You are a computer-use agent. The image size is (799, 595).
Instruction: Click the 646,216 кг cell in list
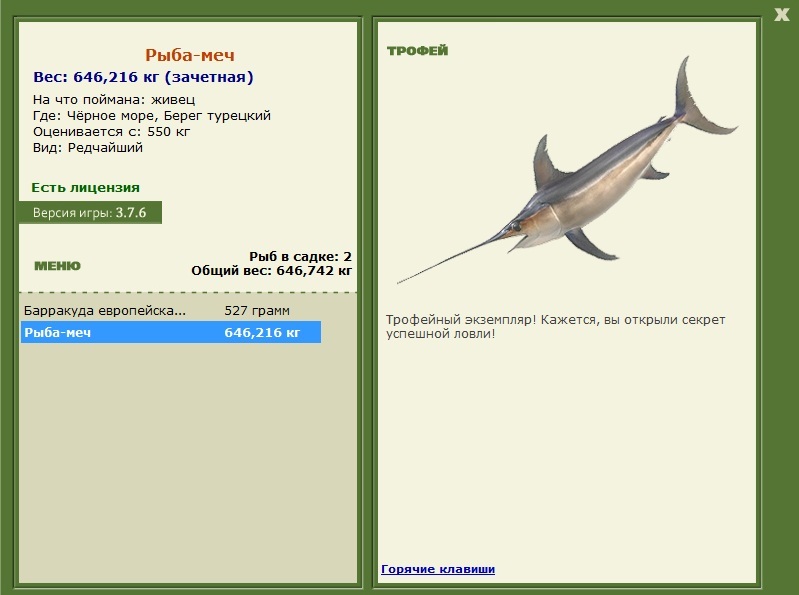pyautogui.click(x=262, y=332)
